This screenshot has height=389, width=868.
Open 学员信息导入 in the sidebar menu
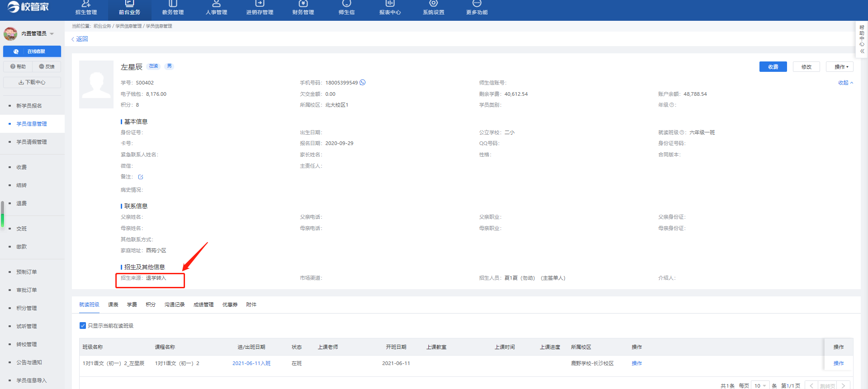pos(32,380)
